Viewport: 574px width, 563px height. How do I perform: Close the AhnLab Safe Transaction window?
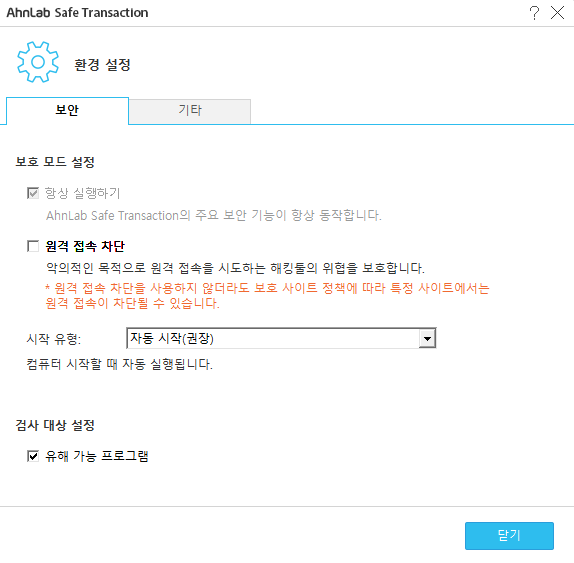point(557,13)
